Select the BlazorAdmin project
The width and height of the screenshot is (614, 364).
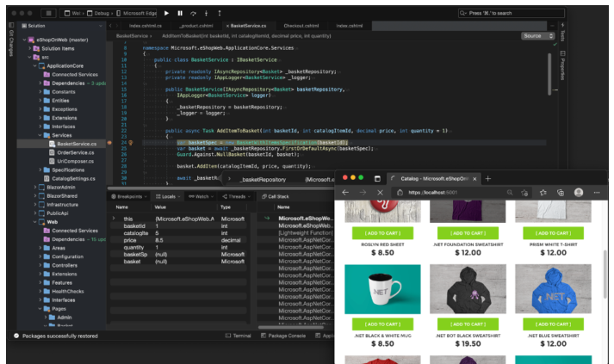tap(60, 187)
